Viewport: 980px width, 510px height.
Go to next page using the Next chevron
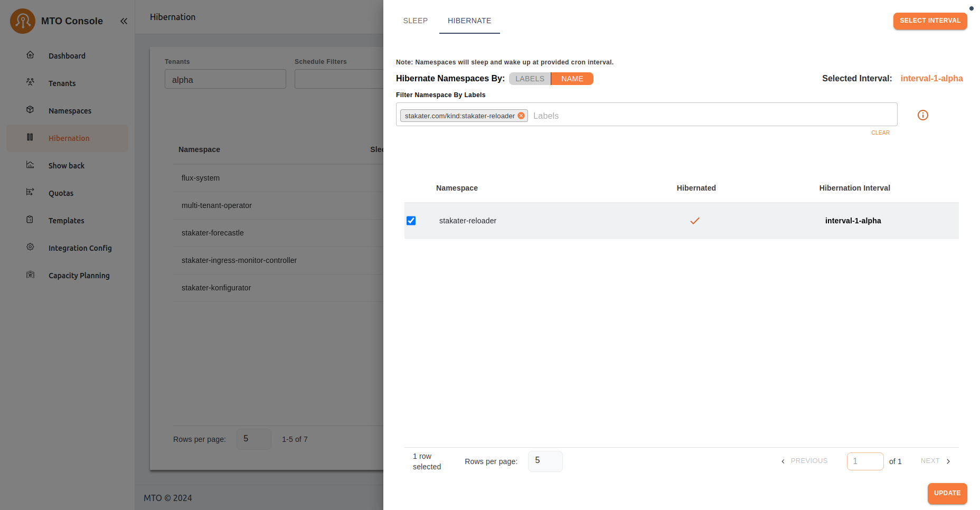(x=948, y=461)
